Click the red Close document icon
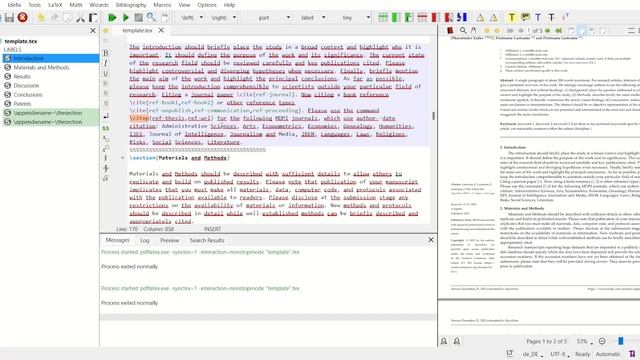The image size is (640, 360). click(22, 17)
